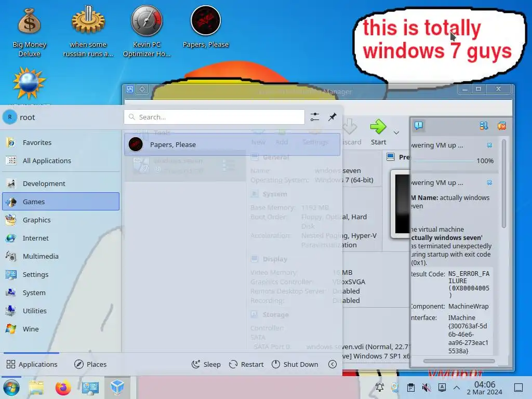The width and height of the screenshot is (532, 399).
Task: Select the Games category
Action: [61, 202]
